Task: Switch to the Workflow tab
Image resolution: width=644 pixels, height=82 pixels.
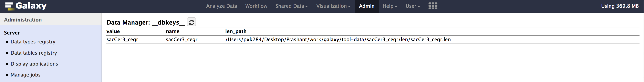Action: (256, 6)
